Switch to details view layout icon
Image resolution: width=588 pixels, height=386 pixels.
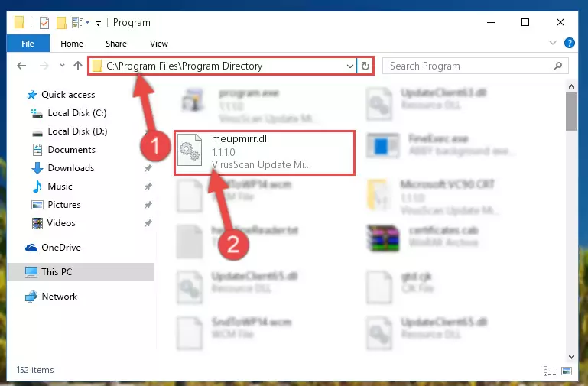point(549,371)
